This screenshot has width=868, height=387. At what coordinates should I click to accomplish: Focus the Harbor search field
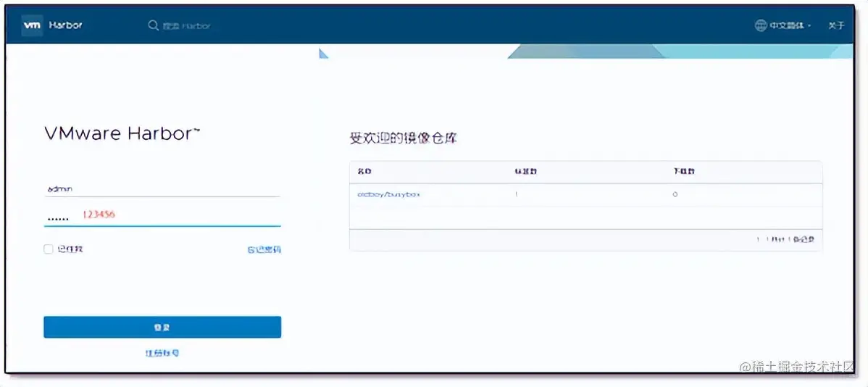(x=186, y=25)
